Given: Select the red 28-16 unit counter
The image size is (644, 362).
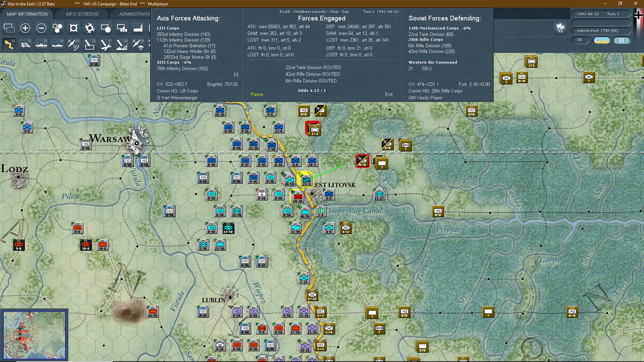Looking at the screenshot, I should pos(297,196).
